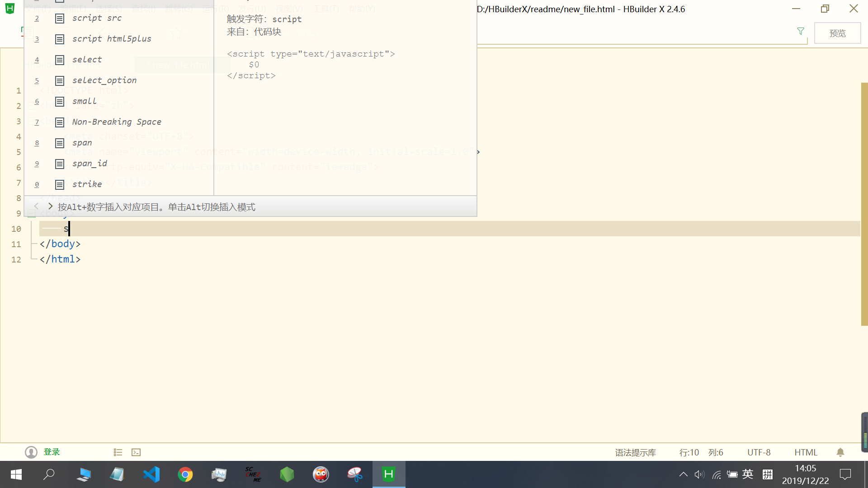
Task: Click the snippet icon beside strike
Action: (x=60, y=185)
